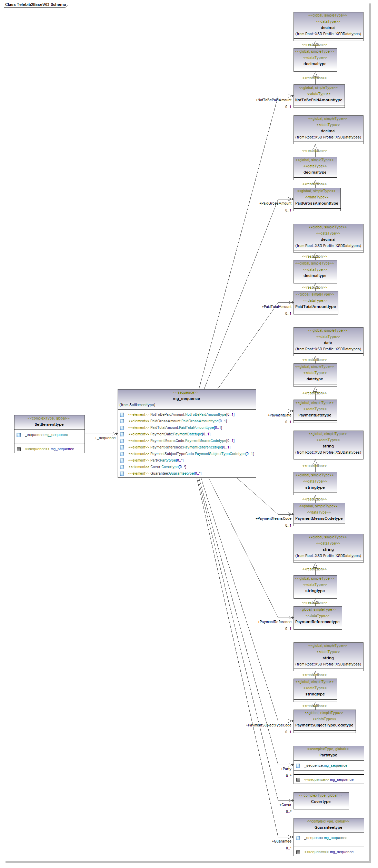Click the icon beside the Guarantee:Guaranteetype element
Viewport: 378px width, 868px height.
(x=122, y=474)
